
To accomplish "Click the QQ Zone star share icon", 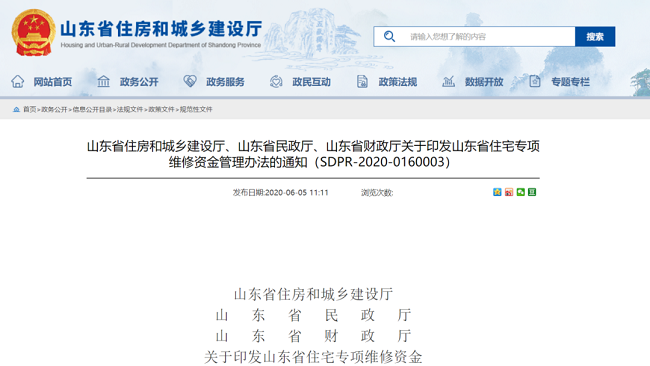I will coord(497,192).
